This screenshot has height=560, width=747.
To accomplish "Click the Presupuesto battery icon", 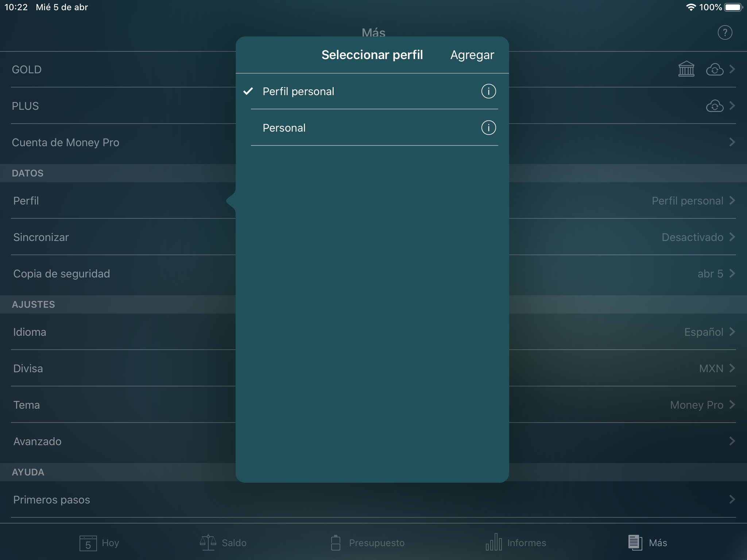I will 336,542.
